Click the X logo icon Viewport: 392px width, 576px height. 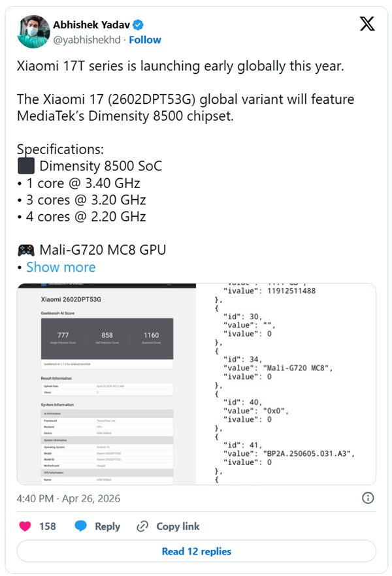coord(367,24)
